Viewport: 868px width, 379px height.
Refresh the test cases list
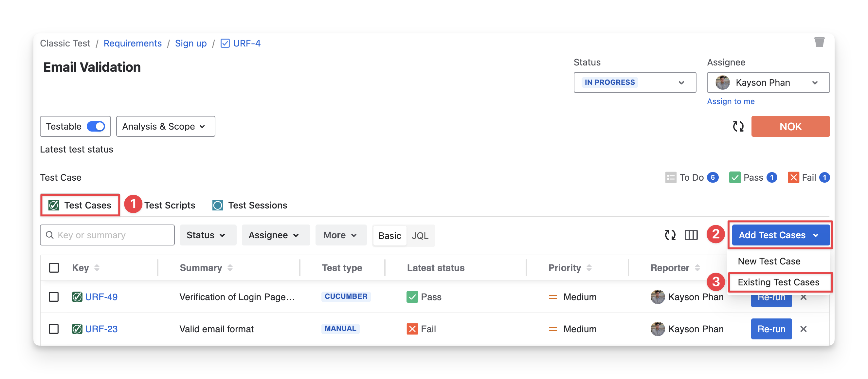670,235
